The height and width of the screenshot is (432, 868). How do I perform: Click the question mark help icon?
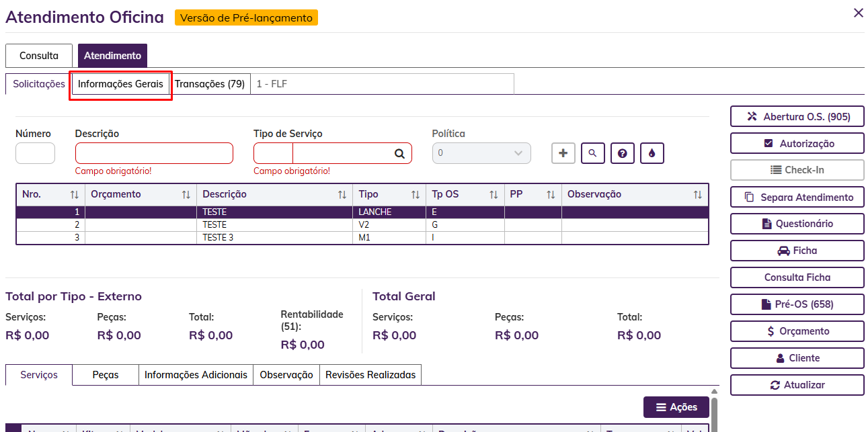[623, 153]
